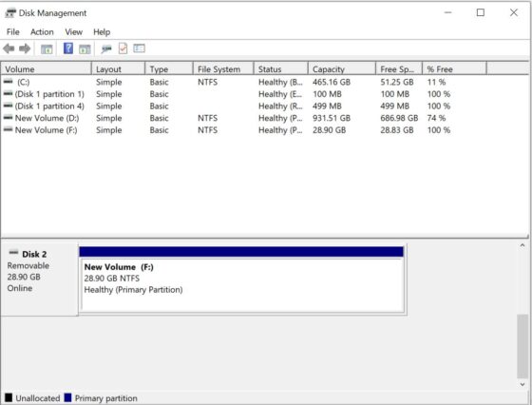
Task: Open the Help menu
Action: 102,32
